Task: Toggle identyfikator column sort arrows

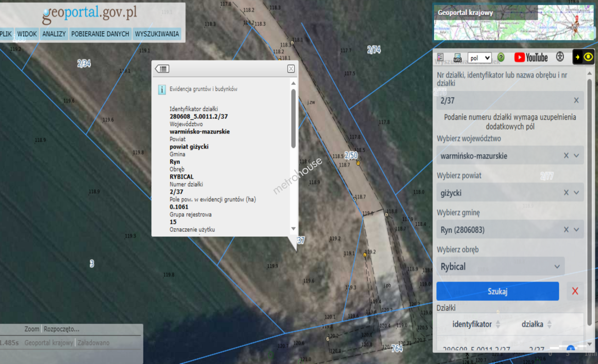Action: tap(498, 324)
